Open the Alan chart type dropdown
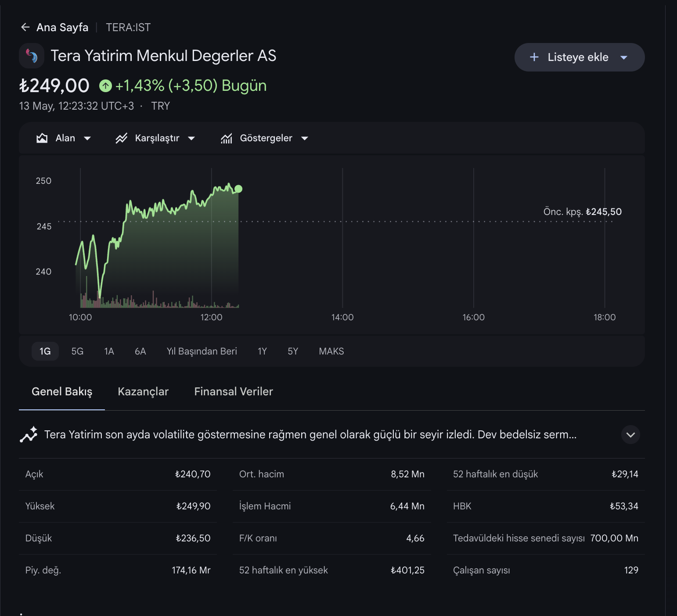The width and height of the screenshot is (677, 616). click(64, 138)
